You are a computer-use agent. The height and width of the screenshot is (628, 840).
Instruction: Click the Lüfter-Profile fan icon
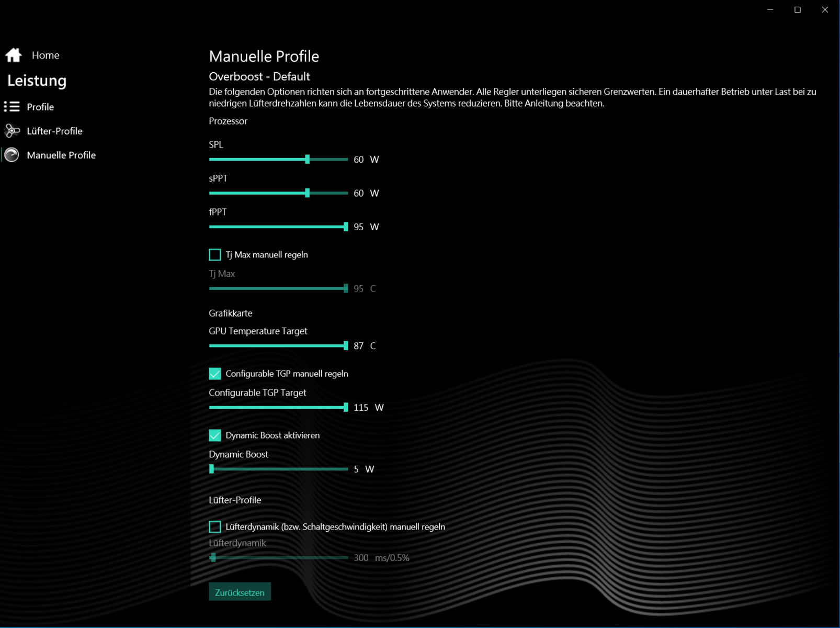tap(12, 131)
